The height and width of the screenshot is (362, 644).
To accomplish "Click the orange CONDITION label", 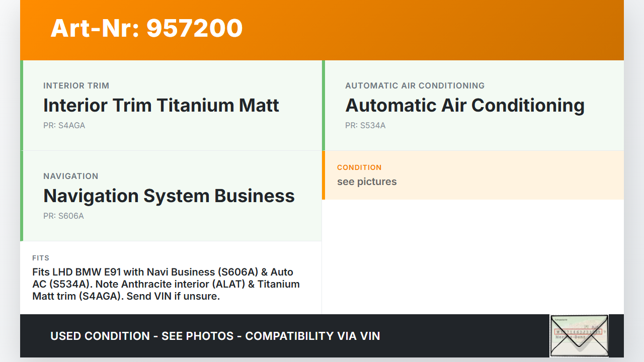I will [359, 167].
